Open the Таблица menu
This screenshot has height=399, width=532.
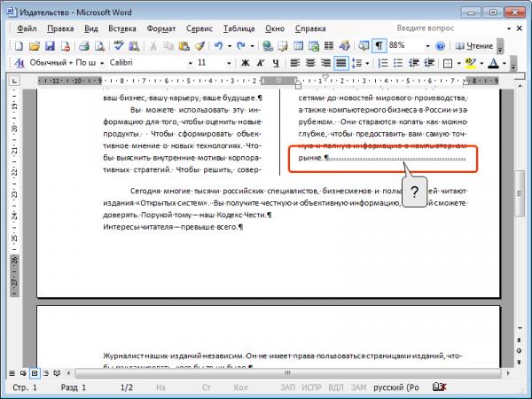[239, 28]
